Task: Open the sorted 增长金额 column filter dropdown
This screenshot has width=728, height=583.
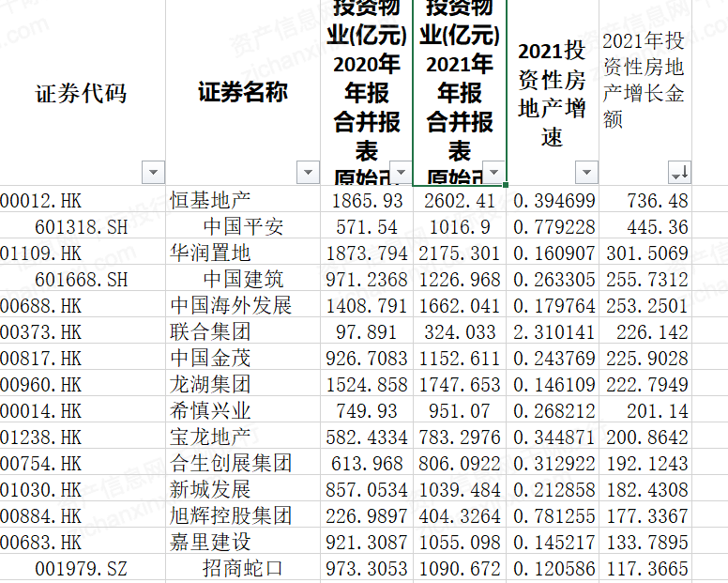Action: tap(680, 173)
